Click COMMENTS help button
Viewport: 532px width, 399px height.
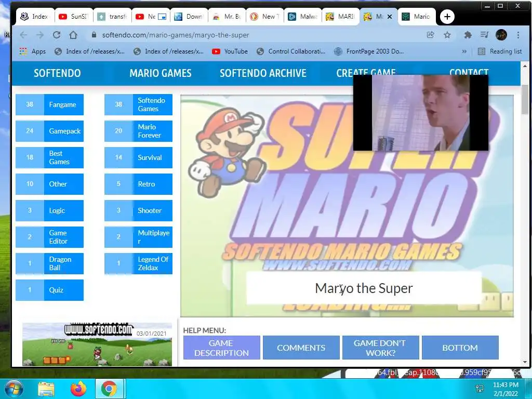(x=301, y=348)
